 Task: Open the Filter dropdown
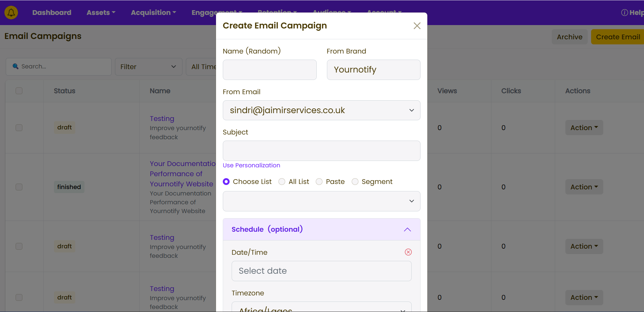coord(148,67)
